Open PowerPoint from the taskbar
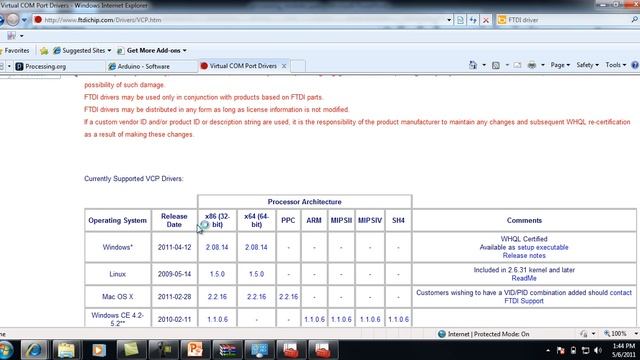Image resolution: width=640 pixels, height=360 pixels. point(195,350)
